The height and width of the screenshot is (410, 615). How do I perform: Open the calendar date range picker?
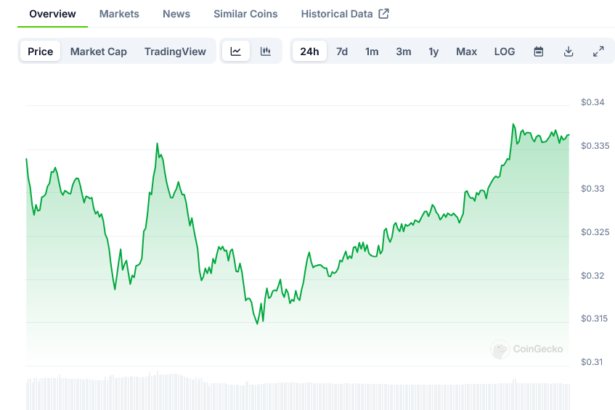pyautogui.click(x=538, y=52)
